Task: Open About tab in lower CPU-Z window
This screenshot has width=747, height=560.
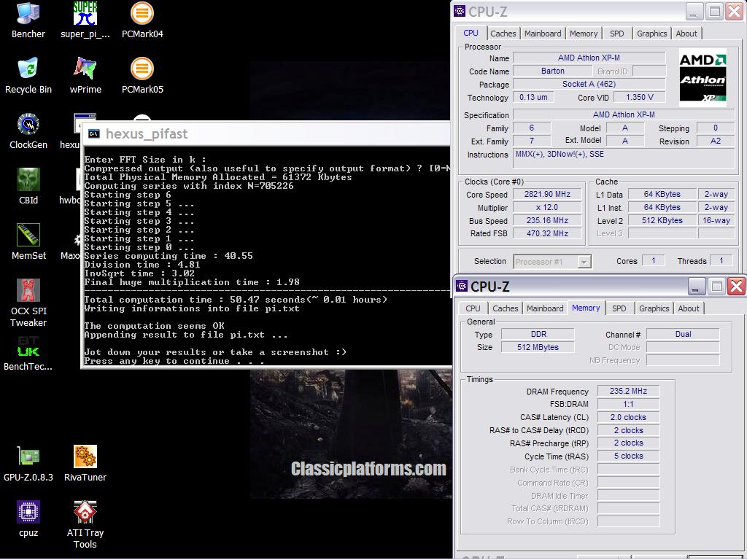Action: coord(689,308)
